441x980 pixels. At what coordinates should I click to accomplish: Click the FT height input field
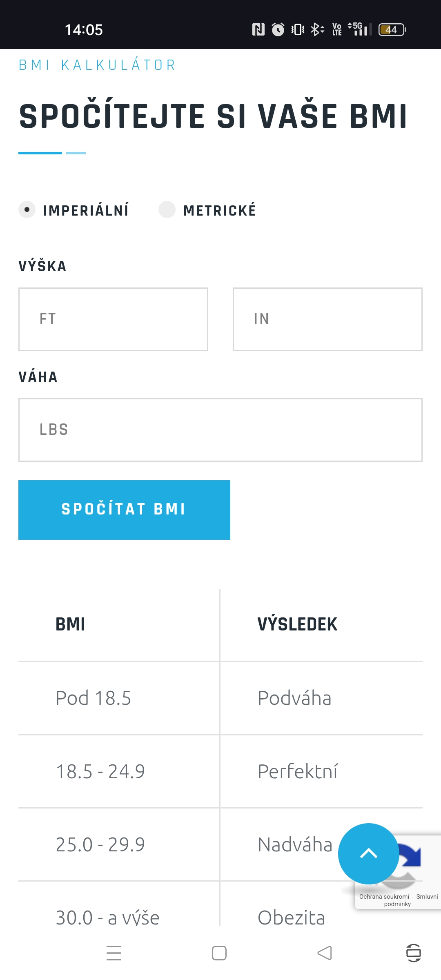(113, 319)
